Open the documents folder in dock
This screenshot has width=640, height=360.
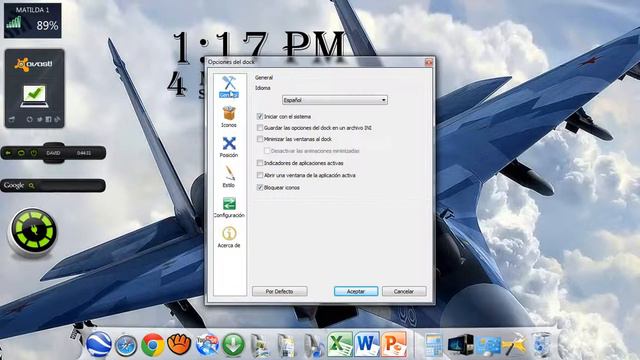tap(286, 346)
